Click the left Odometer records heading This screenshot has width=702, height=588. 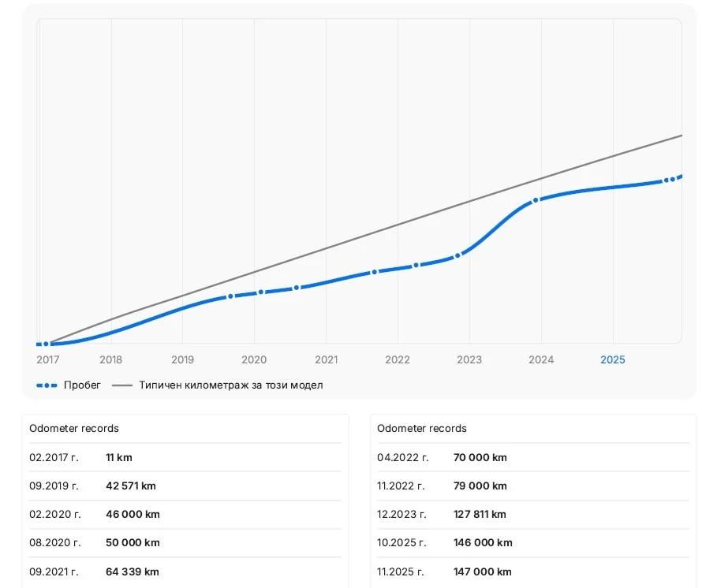tap(74, 429)
